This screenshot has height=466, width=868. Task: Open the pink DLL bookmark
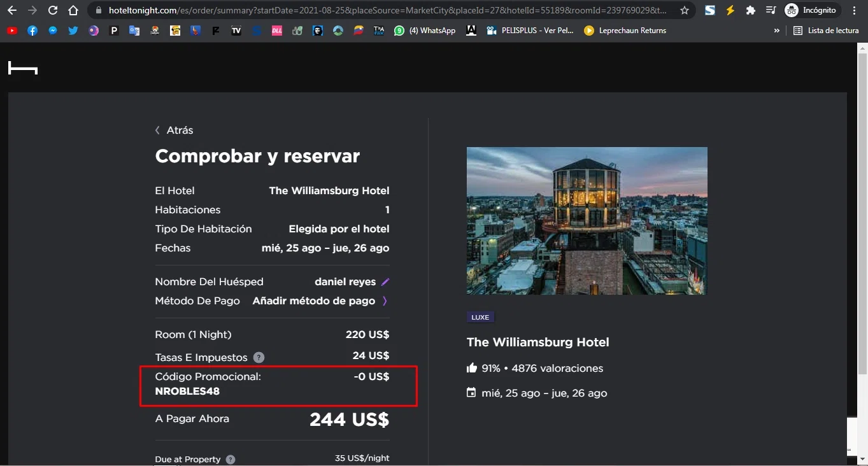(277, 31)
